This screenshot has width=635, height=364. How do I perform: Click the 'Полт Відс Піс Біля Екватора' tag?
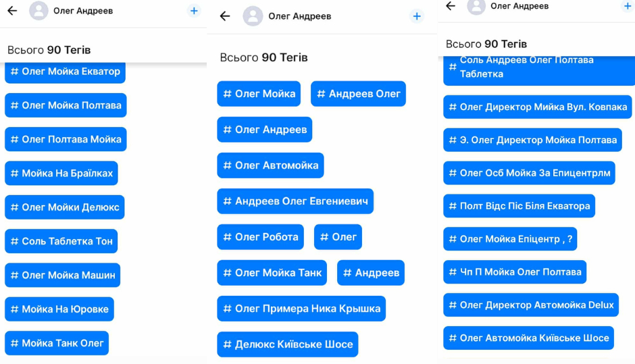[x=519, y=206]
